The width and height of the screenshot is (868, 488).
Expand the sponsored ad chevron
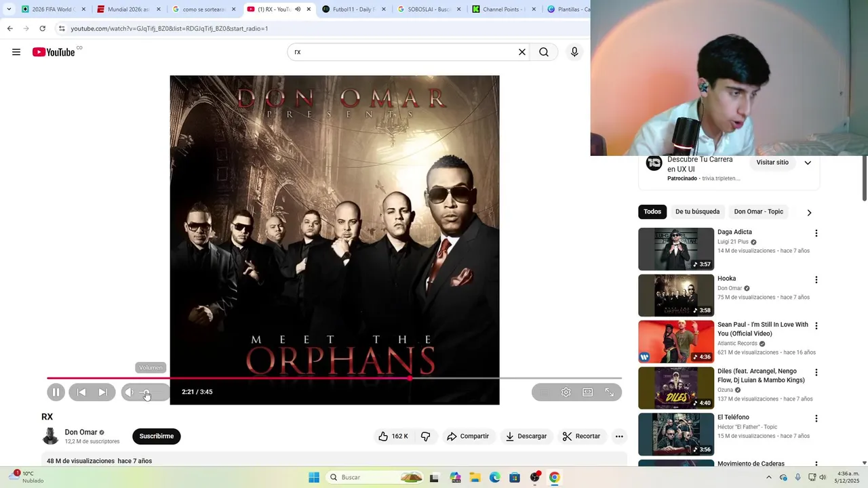[x=808, y=163]
